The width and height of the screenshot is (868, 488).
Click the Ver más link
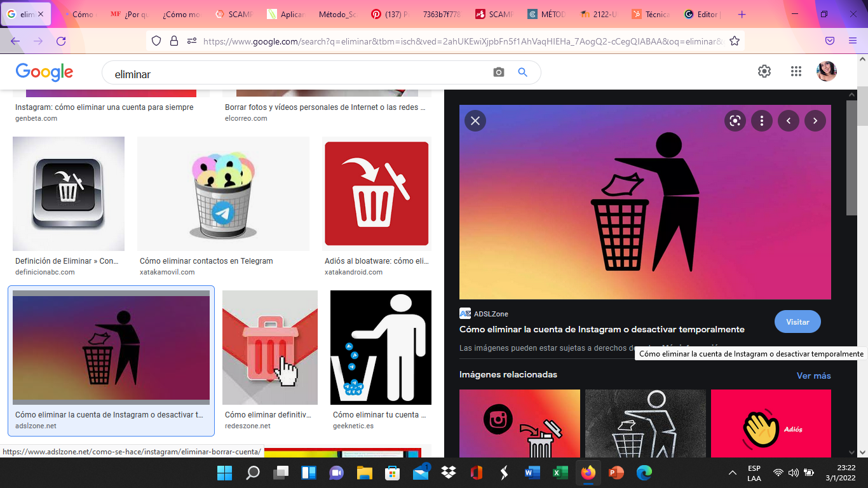[813, 376]
